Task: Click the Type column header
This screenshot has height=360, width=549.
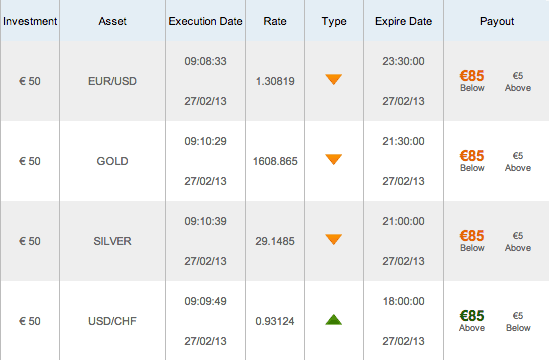Action: click(334, 21)
